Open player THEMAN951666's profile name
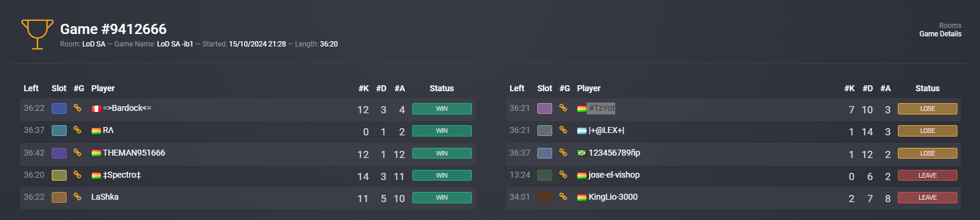This screenshot has height=220, width=980. (x=134, y=153)
